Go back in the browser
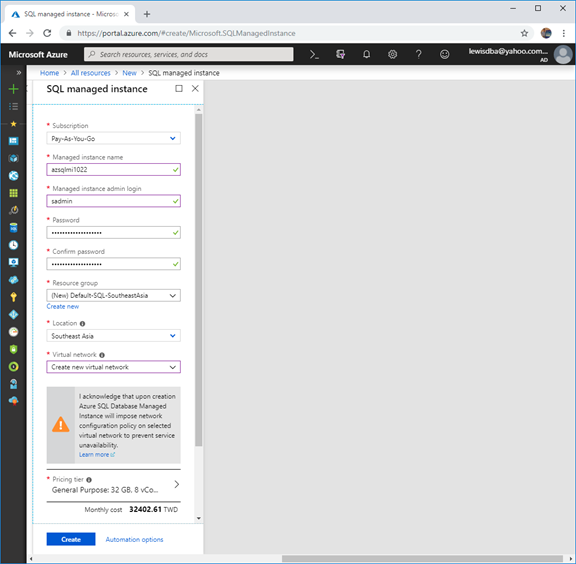 (x=12, y=33)
